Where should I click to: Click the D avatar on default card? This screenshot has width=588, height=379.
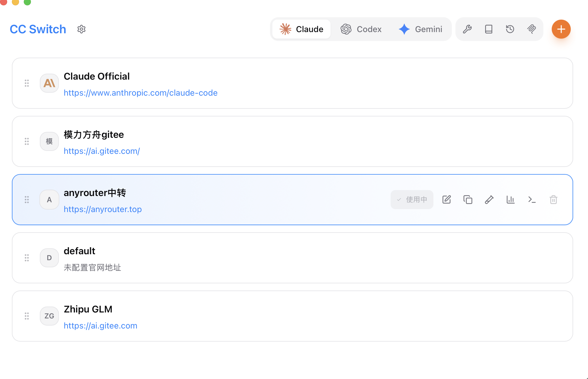49,258
